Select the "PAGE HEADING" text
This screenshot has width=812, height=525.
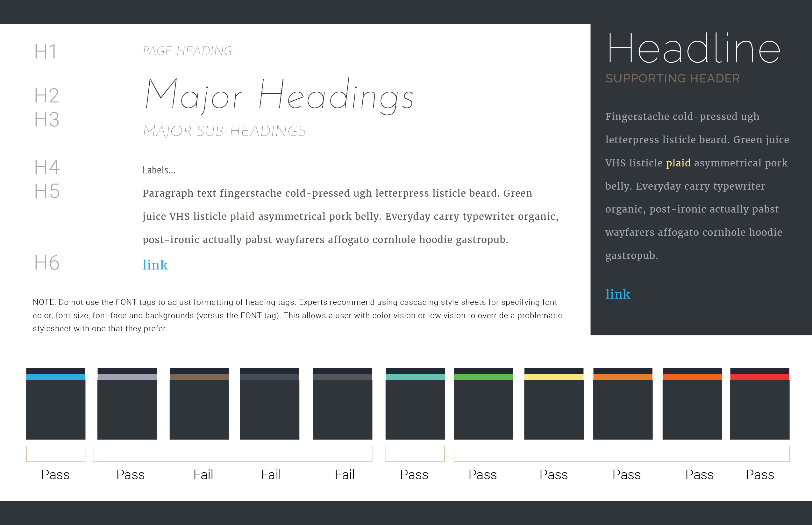tap(187, 51)
